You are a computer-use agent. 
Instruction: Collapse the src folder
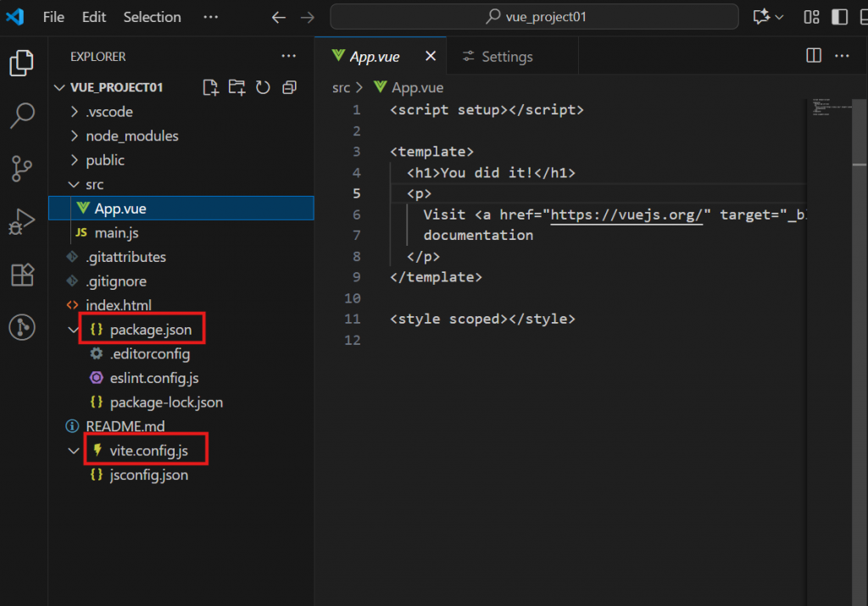[x=74, y=184]
